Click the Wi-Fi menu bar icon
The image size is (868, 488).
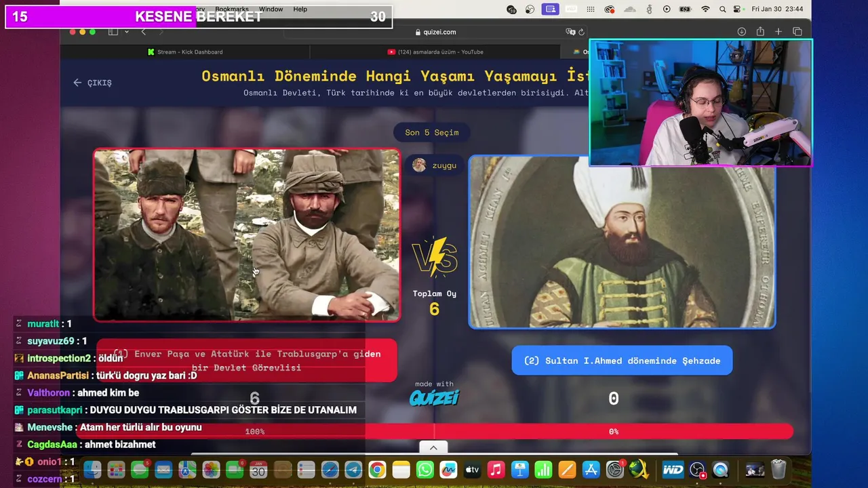(x=705, y=9)
